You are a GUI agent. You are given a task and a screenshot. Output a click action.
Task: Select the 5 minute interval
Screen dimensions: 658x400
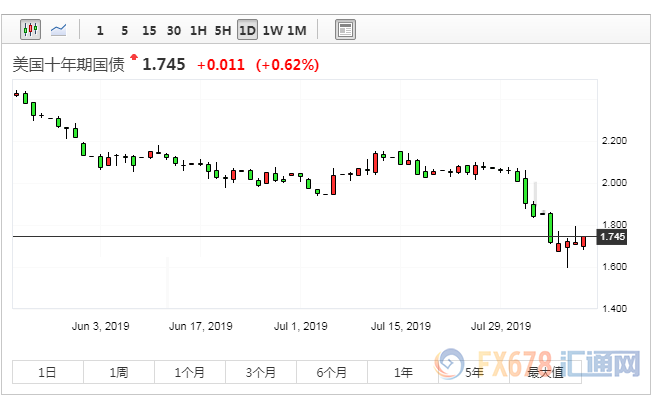pyautogui.click(x=124, y=31)
